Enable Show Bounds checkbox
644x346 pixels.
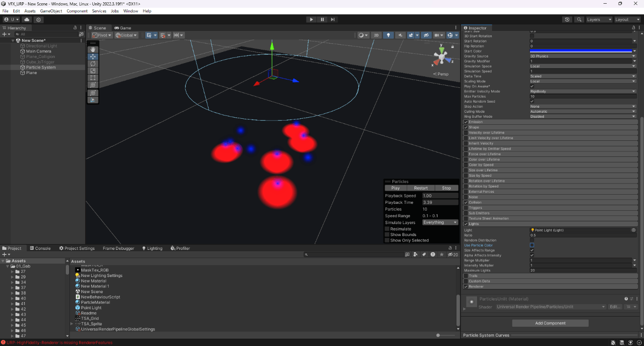387,235
